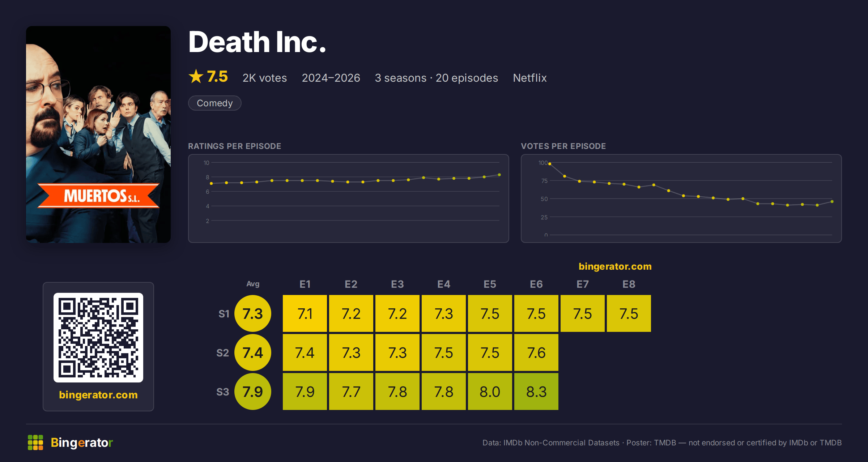Click the Netflix network label

click(530, 78)
